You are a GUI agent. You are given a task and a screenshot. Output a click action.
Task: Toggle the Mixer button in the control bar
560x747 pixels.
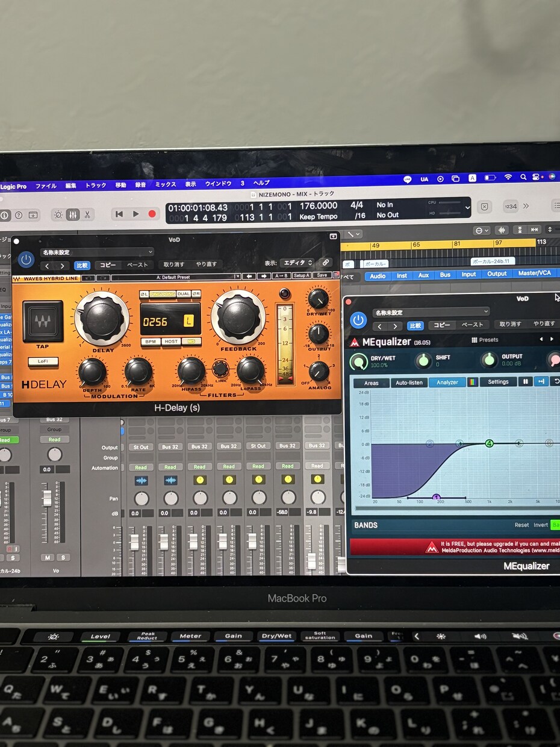(x=73, y=214)
